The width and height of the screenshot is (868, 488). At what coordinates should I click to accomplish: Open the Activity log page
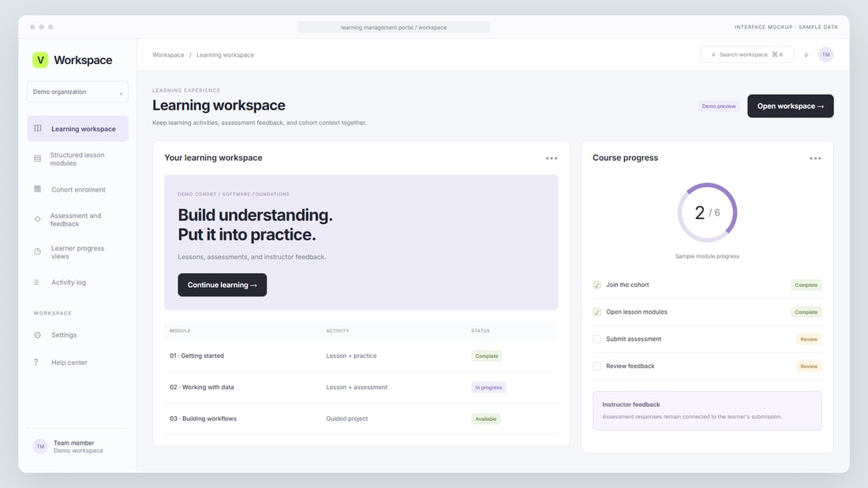(77, 282)
